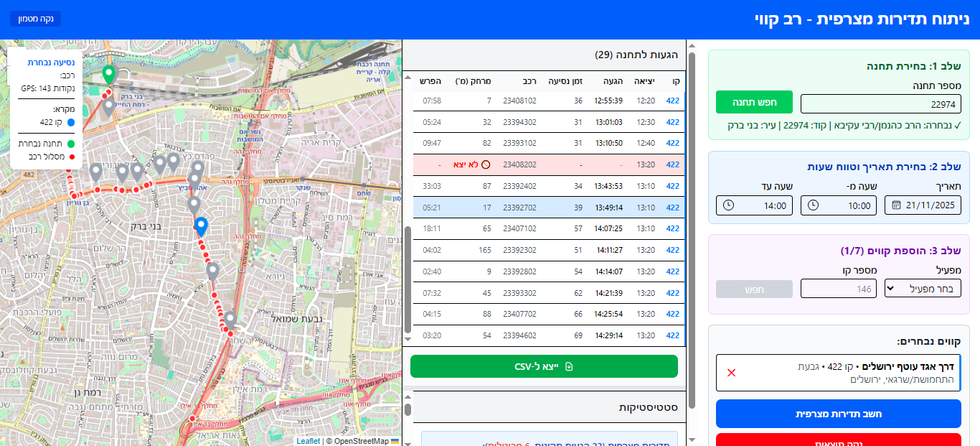Click the blue 'חשב תדירות מצרפית' button

point(838,414)
